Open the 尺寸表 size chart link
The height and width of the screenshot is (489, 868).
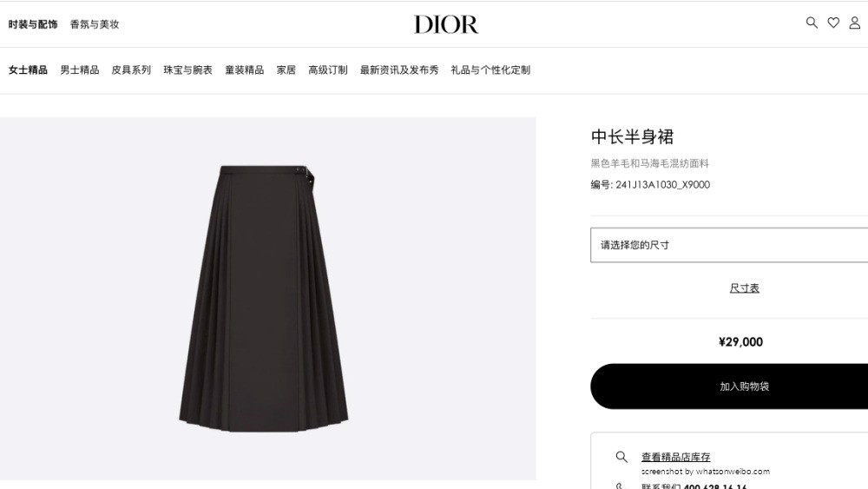(x=744, y=288)
